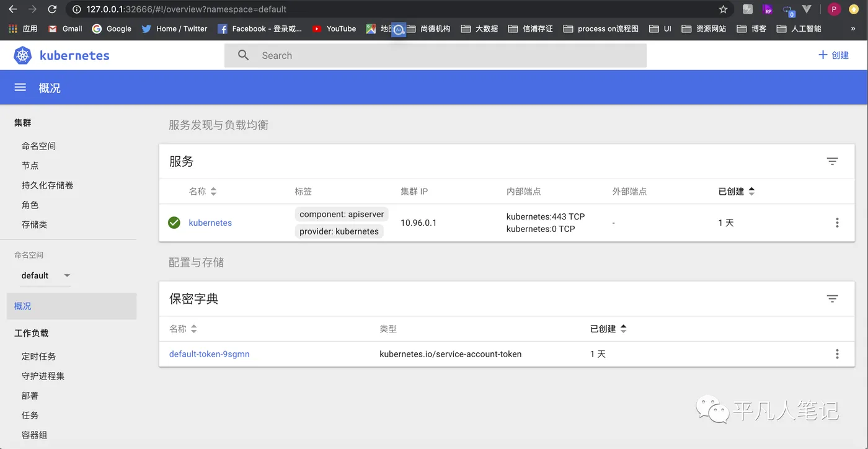868x449 pixels.
Task: Click the kubernetes brand name
Action: pyautogui.click(x=74, y=55)
